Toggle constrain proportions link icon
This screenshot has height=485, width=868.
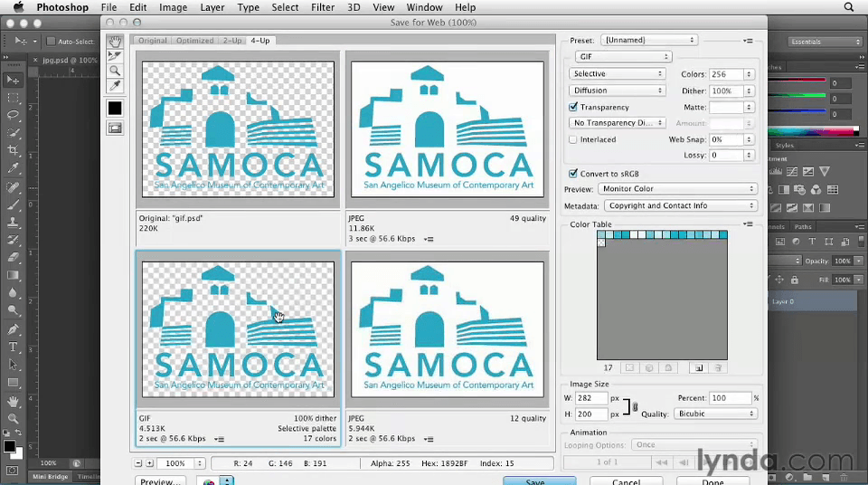coord(635,407)
